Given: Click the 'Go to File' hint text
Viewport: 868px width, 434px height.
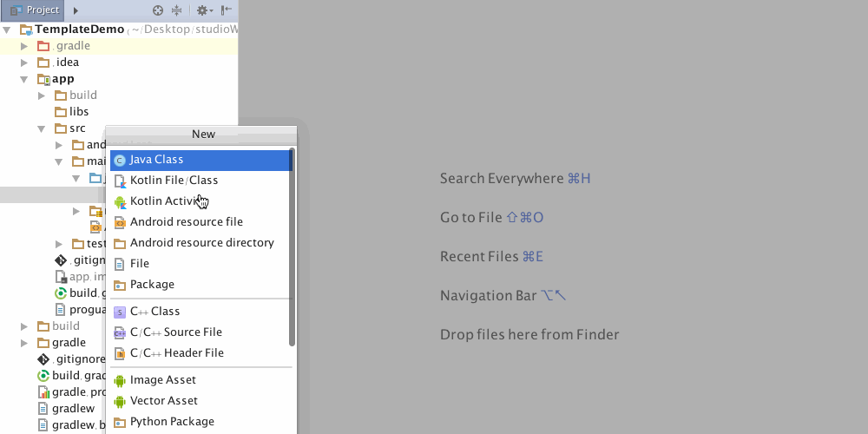Looking at the screenshot, I should (x=470, y=218).
